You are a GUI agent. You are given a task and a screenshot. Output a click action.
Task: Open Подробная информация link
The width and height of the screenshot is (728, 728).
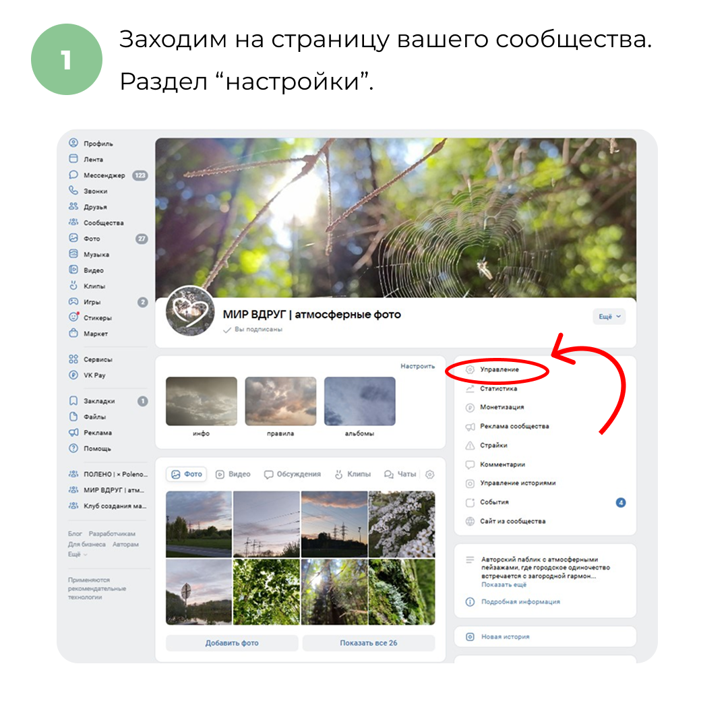coord(520,602)
